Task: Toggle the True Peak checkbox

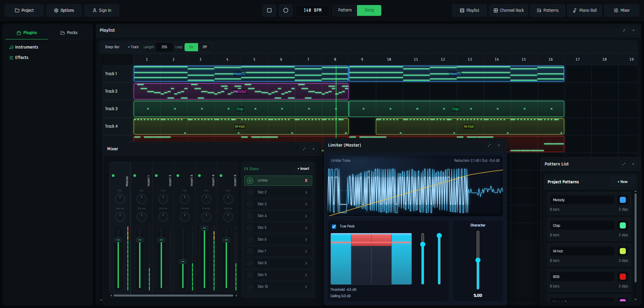Action: pyautogui.click(x=334, y=226)
